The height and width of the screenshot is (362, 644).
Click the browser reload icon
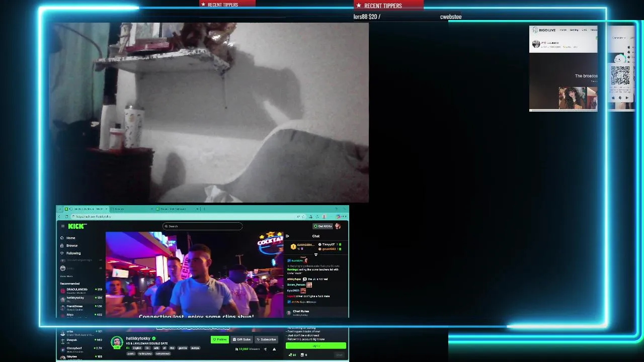tap(66, 216)
